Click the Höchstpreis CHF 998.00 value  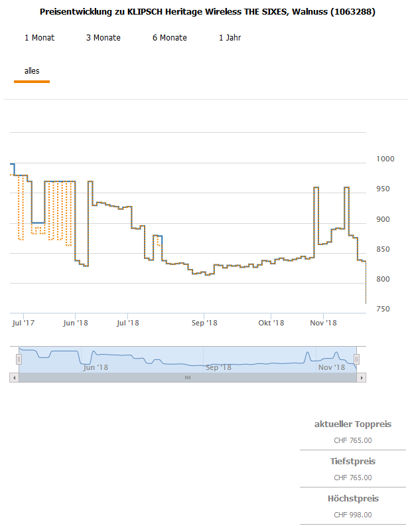click(x=352, y=515)
